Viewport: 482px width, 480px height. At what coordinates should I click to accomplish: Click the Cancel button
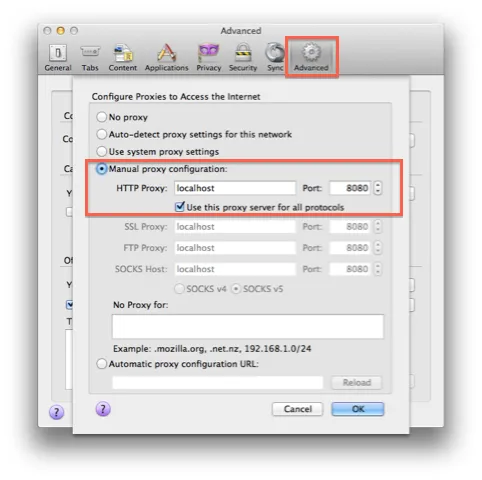pyautogui.click(x=297, y=409)
